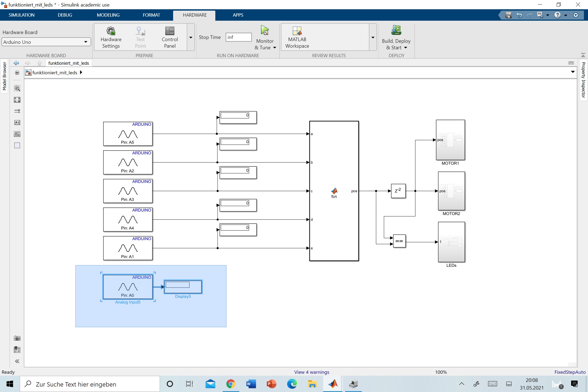The image size is (588, 392).
Task: Click the Monitor & Tune run icon
Action: pos(265,30)
